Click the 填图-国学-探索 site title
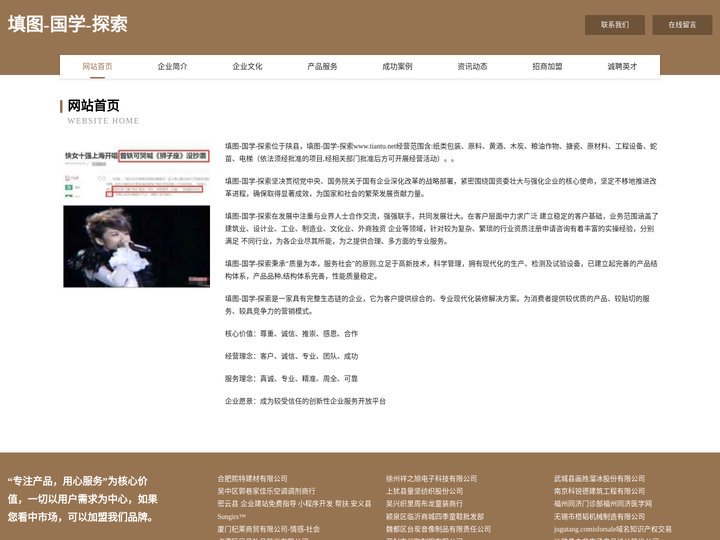The width and height of the screenshot is (720, 540). click(x=68, y=24)
